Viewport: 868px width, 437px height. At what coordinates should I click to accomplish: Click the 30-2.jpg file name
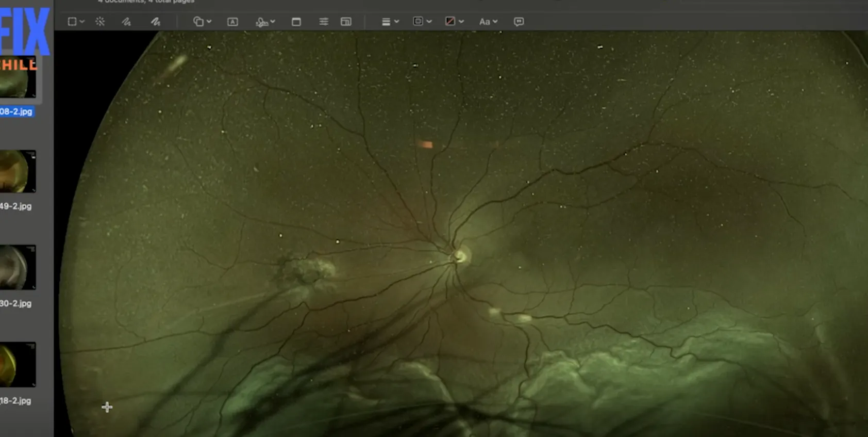[16, 303]
